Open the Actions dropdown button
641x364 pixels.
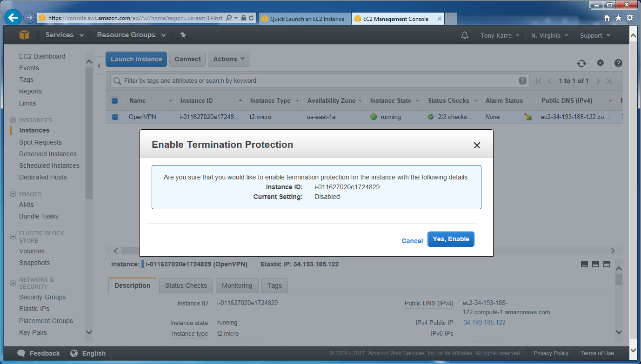pos(229,59)
